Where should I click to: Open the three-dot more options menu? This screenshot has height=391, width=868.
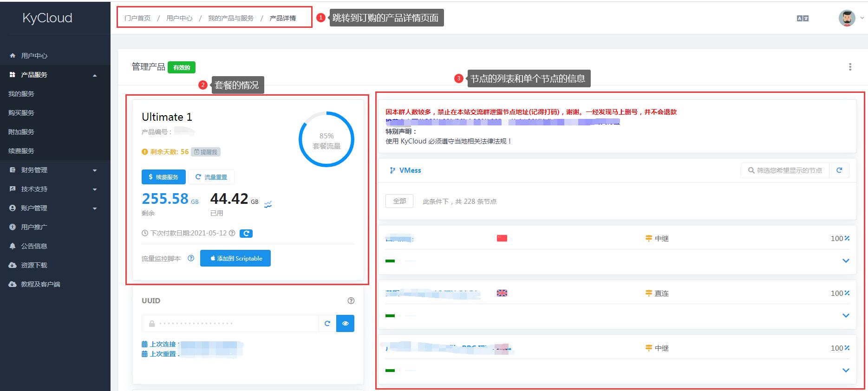click(x=850, y=67)
